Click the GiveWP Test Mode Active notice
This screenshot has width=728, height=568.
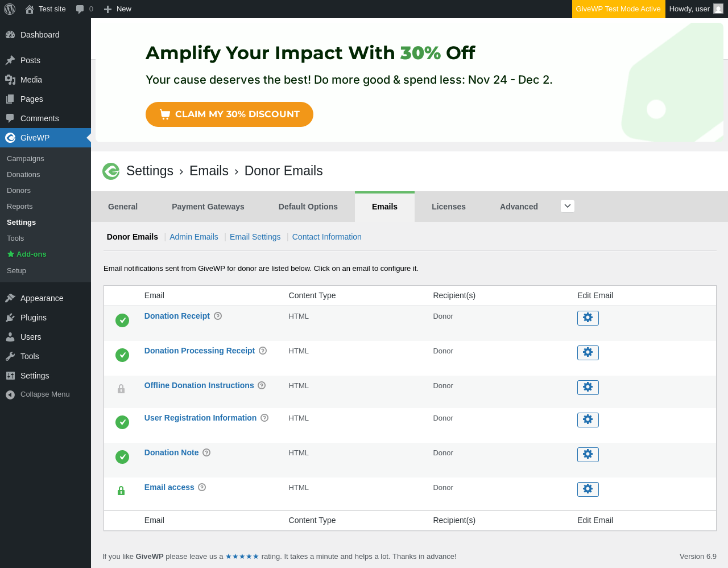pyautogui.click(x=618, y=9)
